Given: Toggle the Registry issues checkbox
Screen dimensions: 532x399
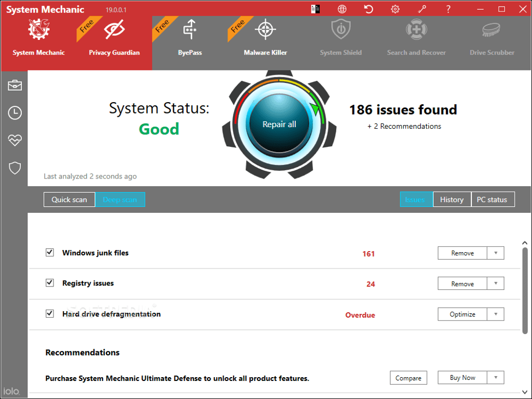Looking at the screenshot, I should coord(50,283).
